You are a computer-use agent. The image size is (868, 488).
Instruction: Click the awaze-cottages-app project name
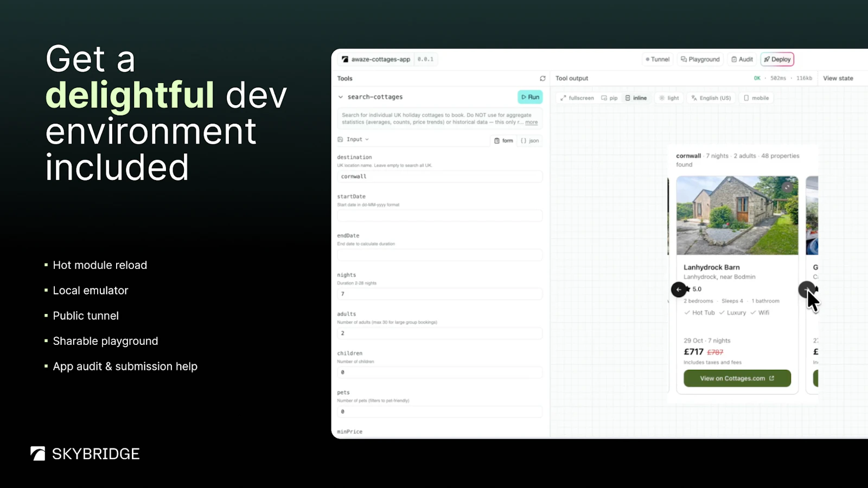pos(380,60)
